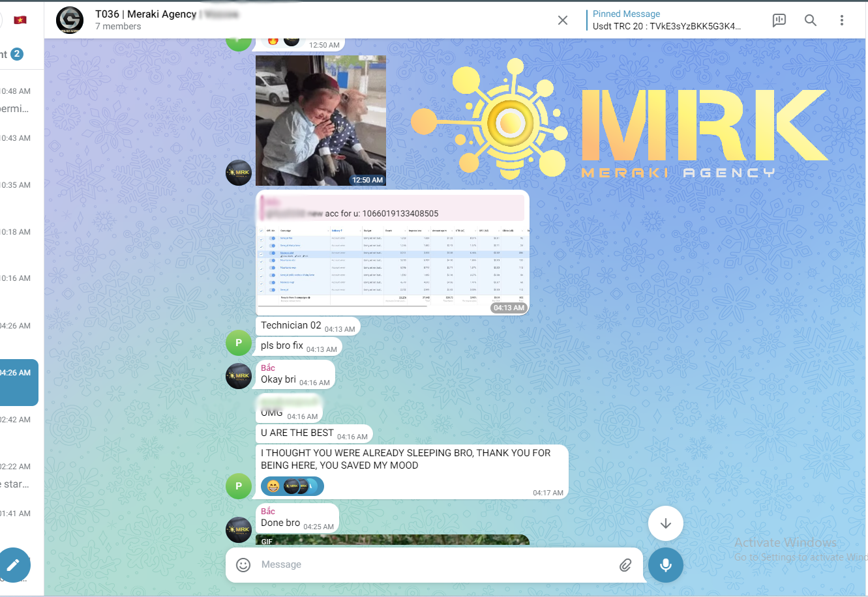Jump to the latest messages with down arrow
Viewport: 868px width, 597px height.
(666, 523)
